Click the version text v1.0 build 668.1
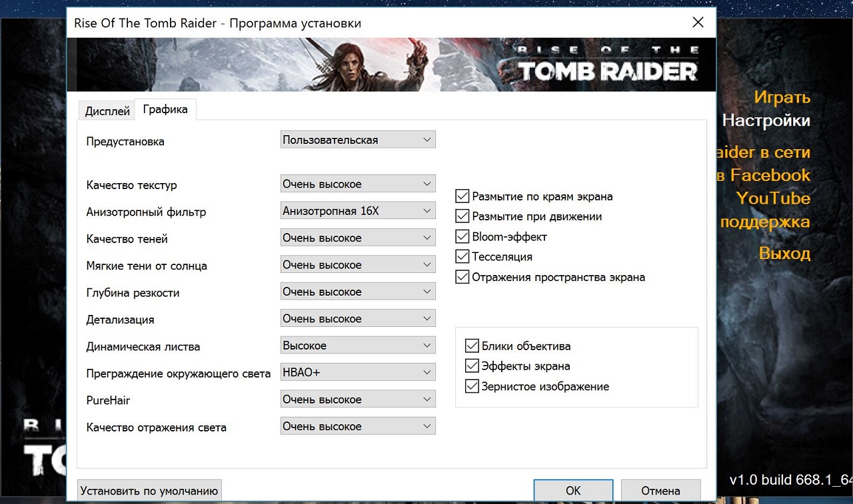The width and height of the screenshot is (853, 504). point(790,480)
